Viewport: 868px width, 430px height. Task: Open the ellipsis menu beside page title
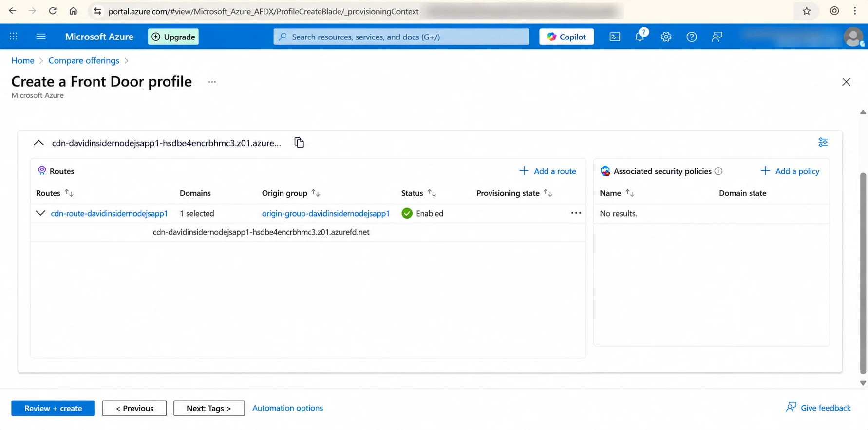(x=212, y=82)
